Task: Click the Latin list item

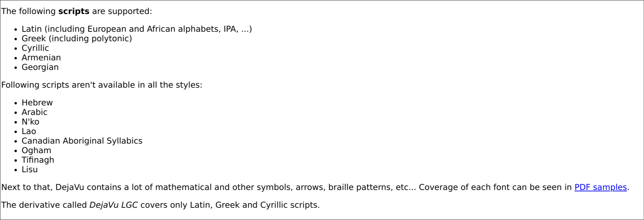Action: pos(137,29)
